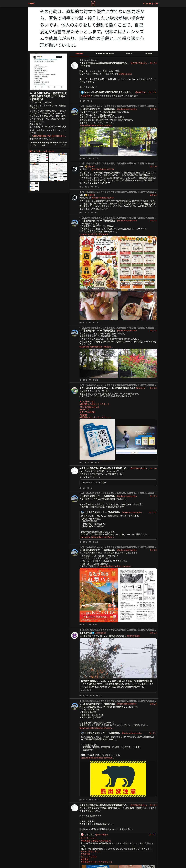Open the r.goope.jp/srb-05-22/info/64... link
Screen dimensions: 186x868
tap(94, 235)
